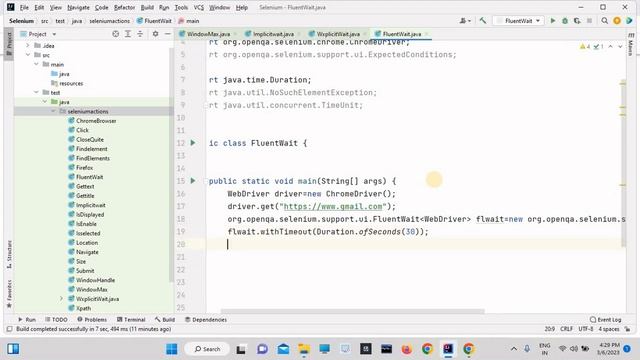Open File Explorer from the taskbar
Image resolution: width=640 pixels, height=360 pixels.
click(x=304, y=349)
